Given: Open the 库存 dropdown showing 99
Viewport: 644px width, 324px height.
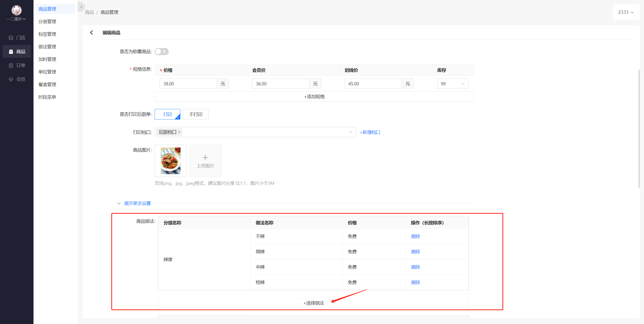Looking at the screenshot, I should (453, 84).
